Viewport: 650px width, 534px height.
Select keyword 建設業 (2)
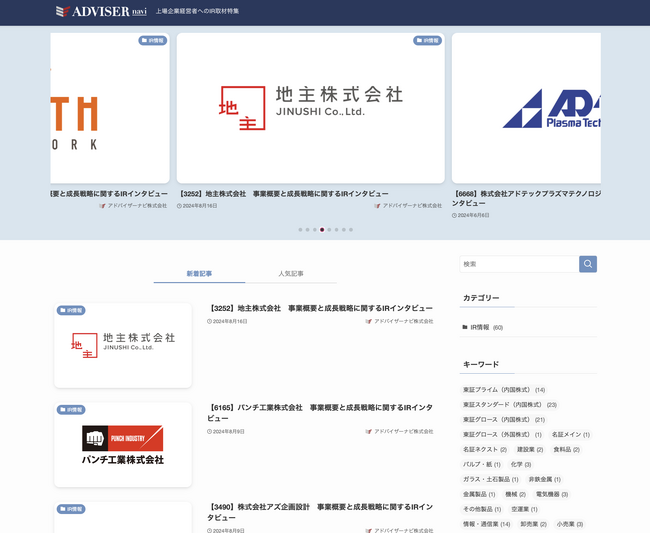pos(530,450)
